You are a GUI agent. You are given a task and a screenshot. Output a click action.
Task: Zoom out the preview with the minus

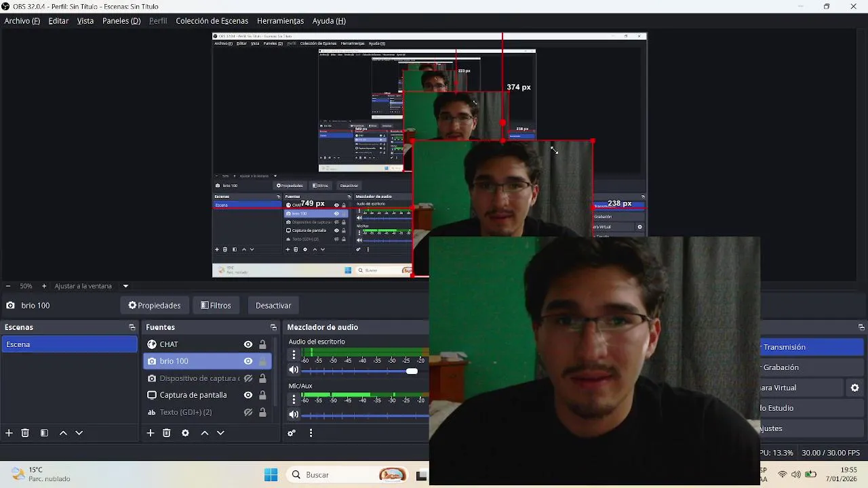pyautogui.click(x=7, y=286)
